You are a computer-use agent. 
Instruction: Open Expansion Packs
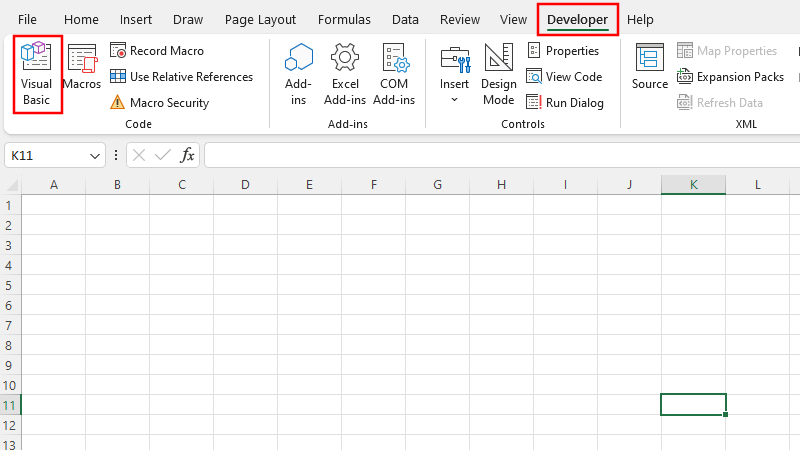(x=730, y=77)
